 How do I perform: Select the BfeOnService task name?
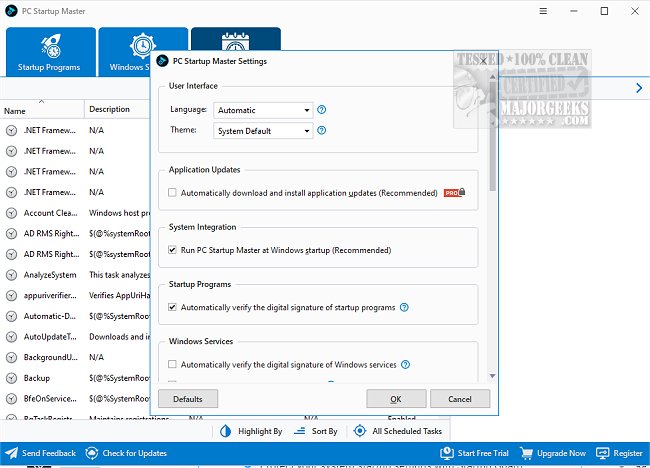(50, 399)
